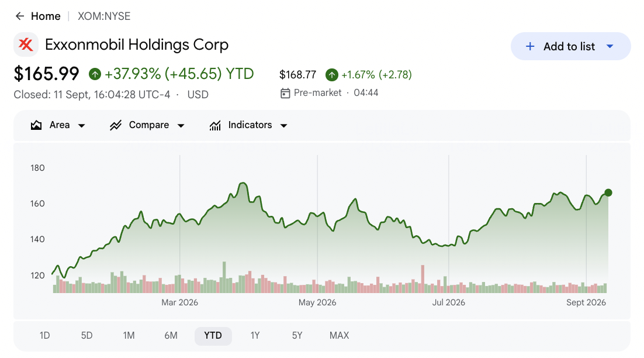
Task: Click the Exxonmobil red X logo
Action: coord(26,44)
